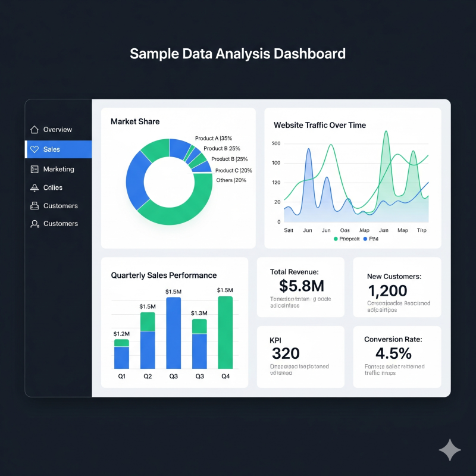Open the Conversion Rate 4.5% card
Viewport: 476px width, 476px height.
pyautogui.click(x=397, y=356)
